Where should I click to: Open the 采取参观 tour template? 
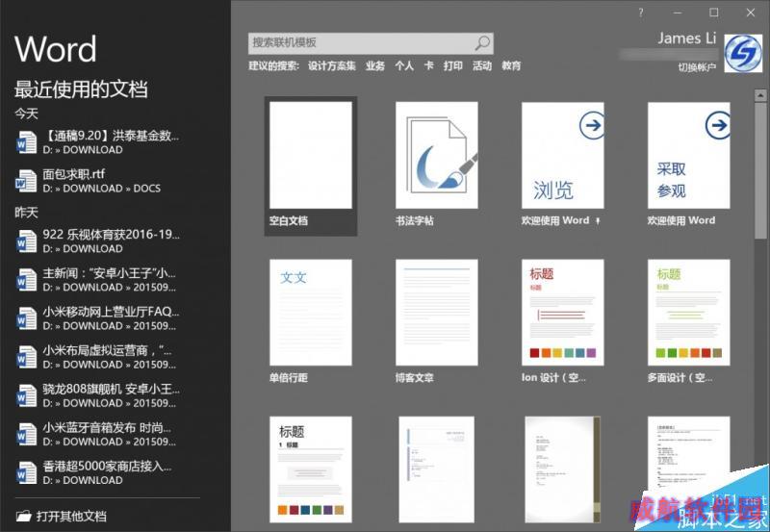[x=688, y=165]
